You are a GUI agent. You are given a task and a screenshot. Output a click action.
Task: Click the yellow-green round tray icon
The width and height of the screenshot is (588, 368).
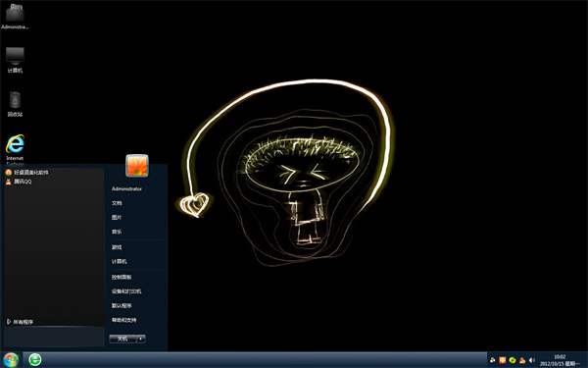[513, 360]
